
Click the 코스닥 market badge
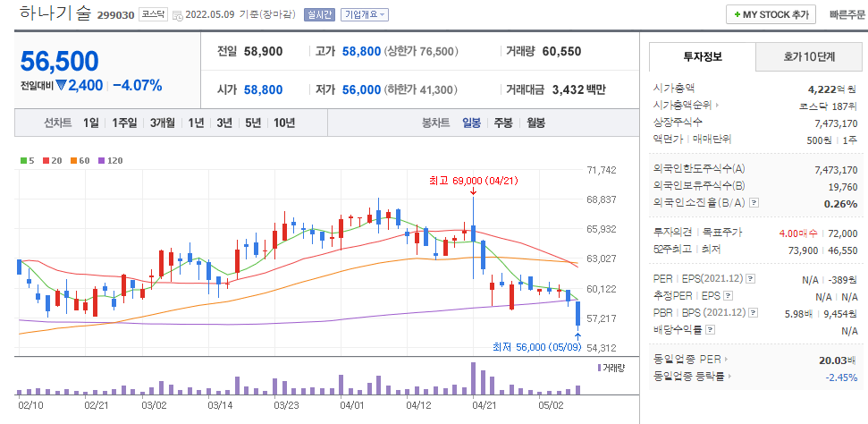click(153, 15)
